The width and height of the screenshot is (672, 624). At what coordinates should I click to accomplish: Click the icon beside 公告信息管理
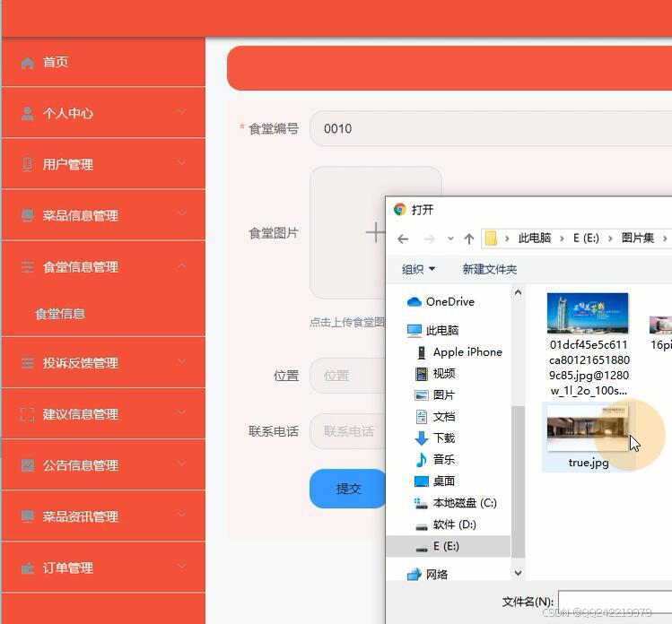point(28,465)
